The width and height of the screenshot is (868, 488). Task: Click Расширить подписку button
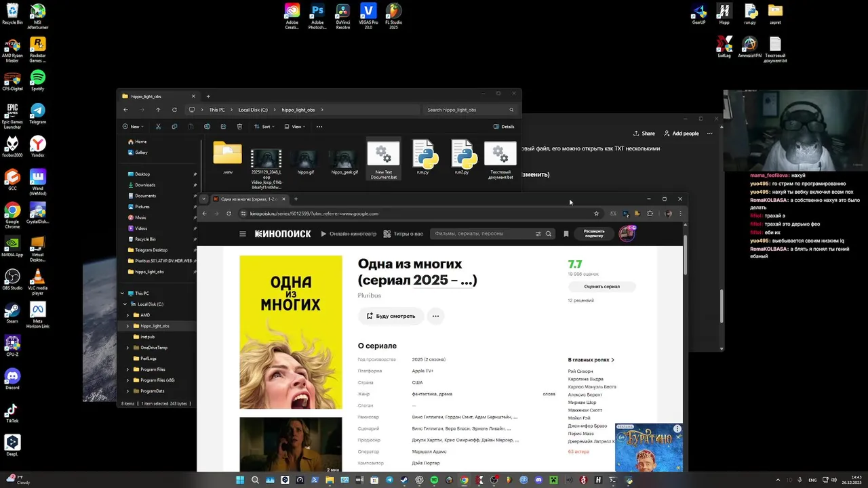click(x=594, y=234)
